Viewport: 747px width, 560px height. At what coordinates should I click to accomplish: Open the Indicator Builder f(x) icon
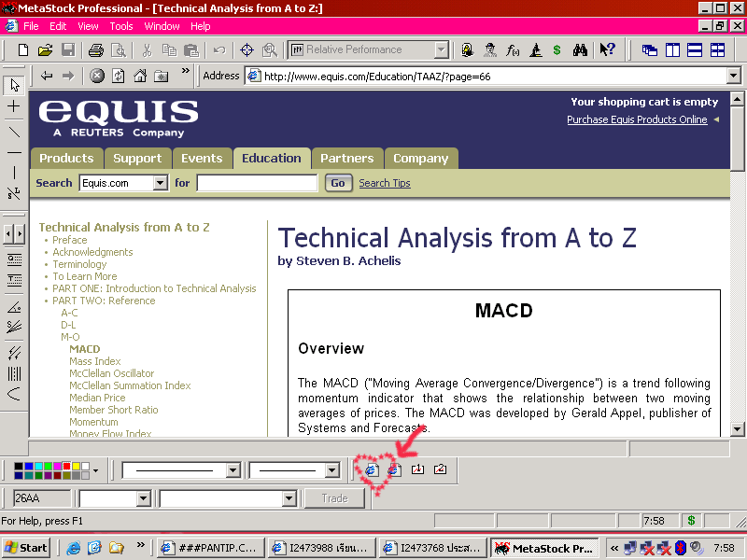click(513, 50)
